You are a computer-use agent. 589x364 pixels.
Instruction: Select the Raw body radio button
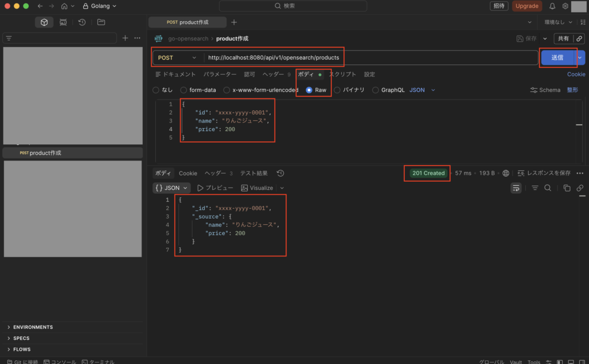309,90
